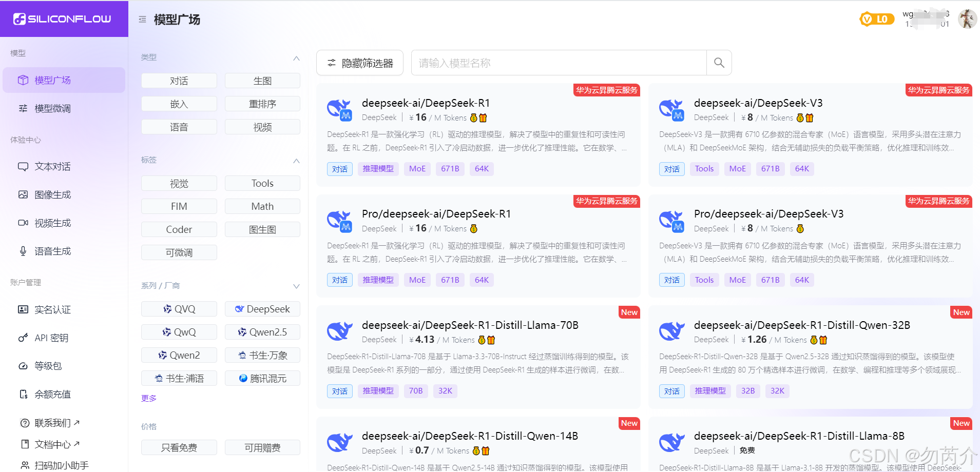
Task: Click the 等级包 gauge icon
Action: point(23,366)
